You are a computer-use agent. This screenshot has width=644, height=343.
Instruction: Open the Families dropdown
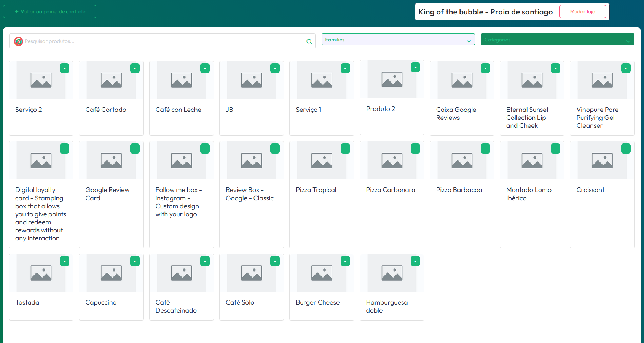[398, 40]
